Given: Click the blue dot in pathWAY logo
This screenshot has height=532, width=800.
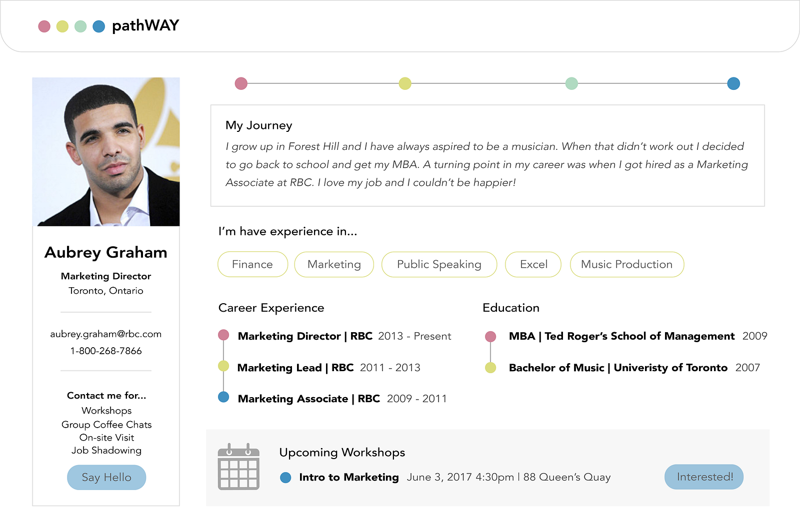Looking at the screenshot, I should (99, 26).
